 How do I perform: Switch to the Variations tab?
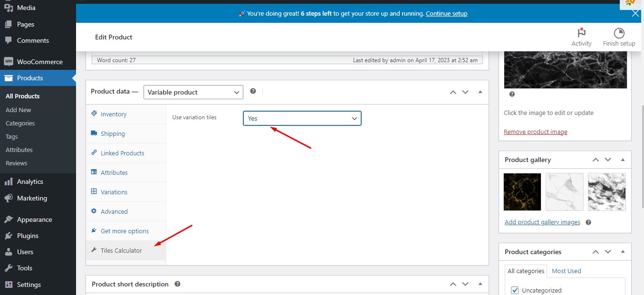(114, 192)
